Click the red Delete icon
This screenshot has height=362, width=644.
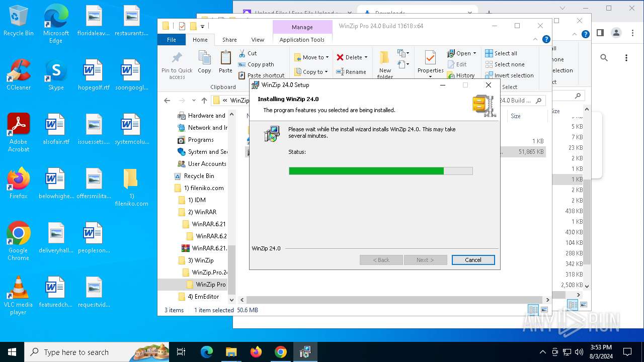[340, 57]
